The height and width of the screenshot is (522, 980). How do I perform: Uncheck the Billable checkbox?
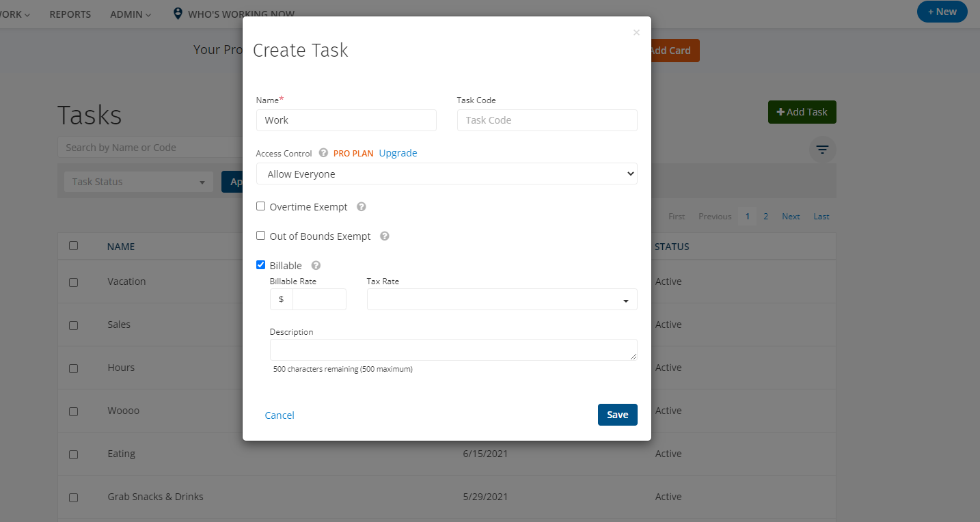pyautogui.click(x=260, y=265)
